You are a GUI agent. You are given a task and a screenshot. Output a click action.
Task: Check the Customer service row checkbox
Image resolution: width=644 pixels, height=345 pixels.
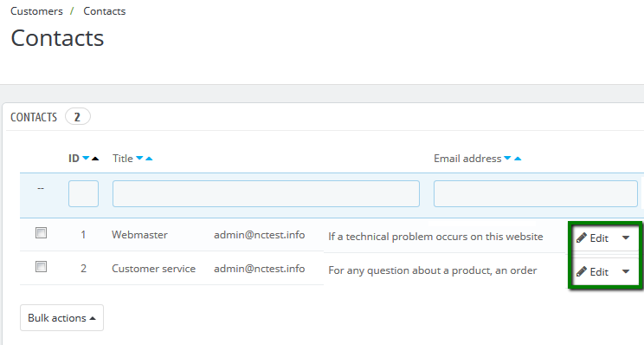tap(41, 267)
